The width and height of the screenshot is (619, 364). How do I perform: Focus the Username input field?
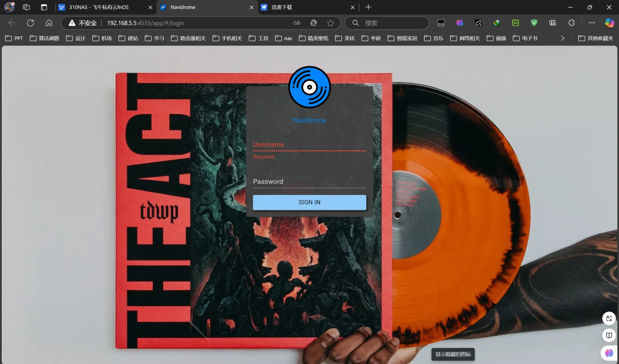click(309, 145)
